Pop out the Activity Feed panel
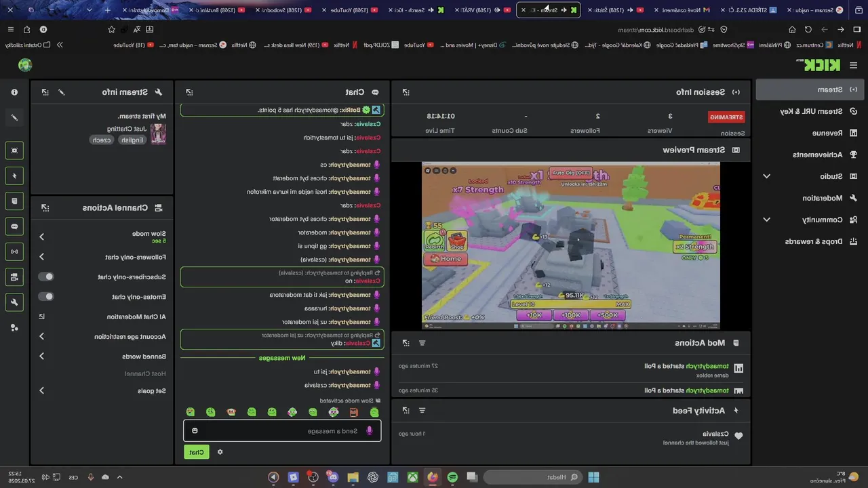Image resolution: width=868 pixels, height=488 pixels. (406, 410)
